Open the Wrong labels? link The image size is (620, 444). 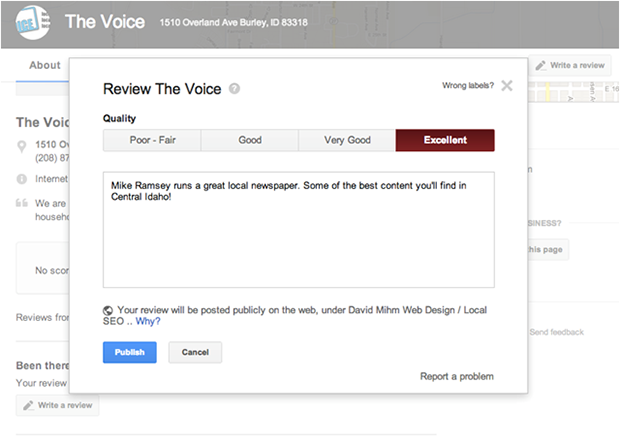467,86
